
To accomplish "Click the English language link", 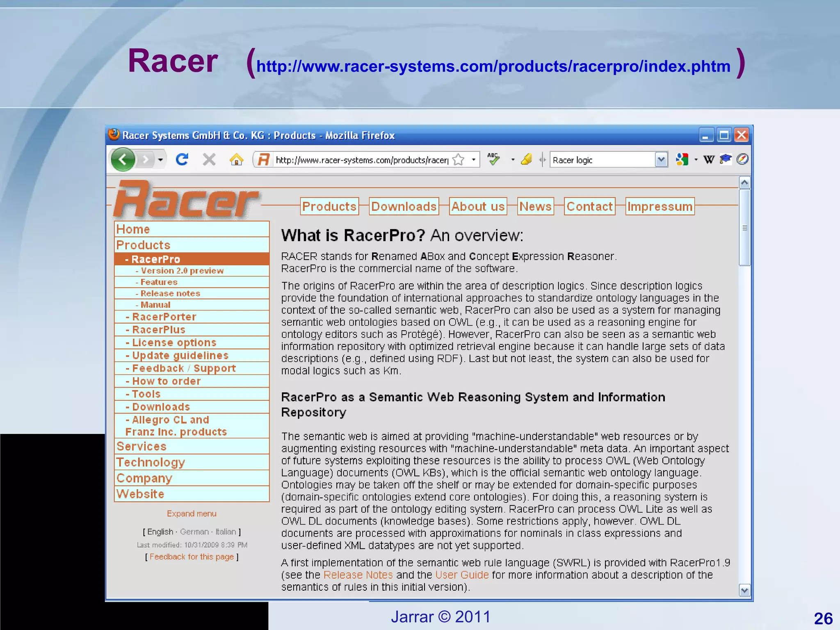I will pyautogui.click(x=160, y=532).
